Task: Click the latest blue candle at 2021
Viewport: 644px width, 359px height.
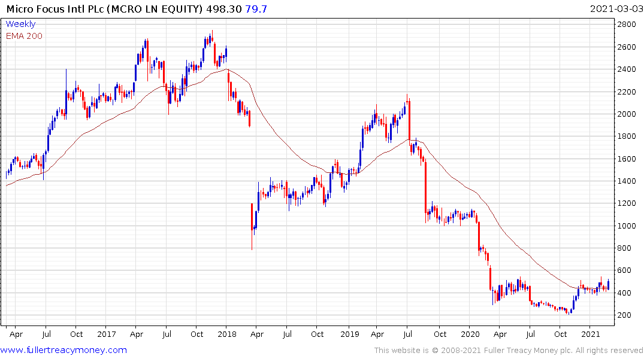Action: [x=608, y=284]
